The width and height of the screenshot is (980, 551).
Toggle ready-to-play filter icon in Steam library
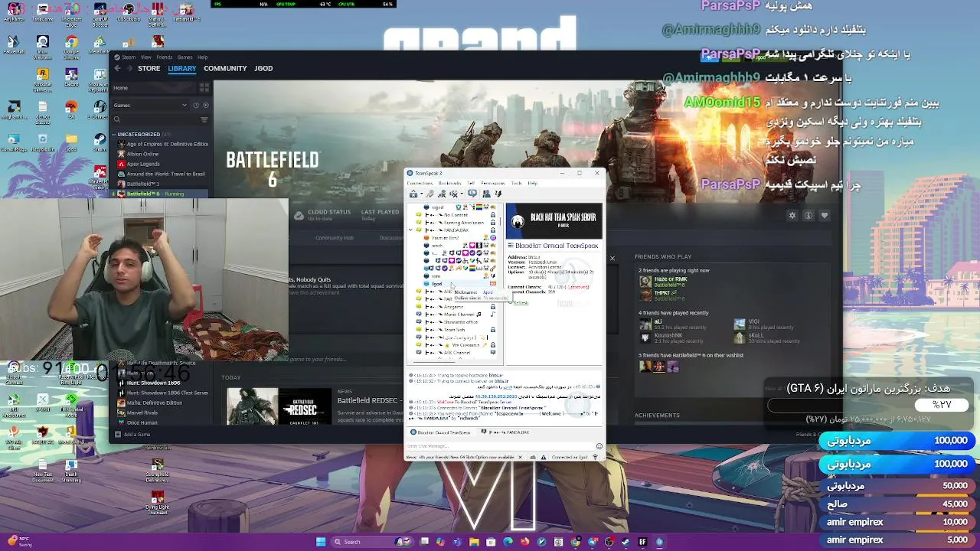[206, 106]
